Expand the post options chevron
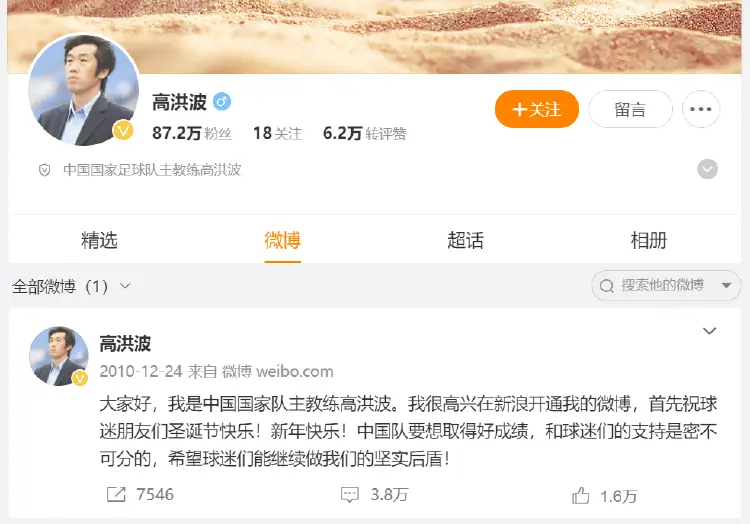Viewport: 750px width, 524px height. (x=709, y=331)
